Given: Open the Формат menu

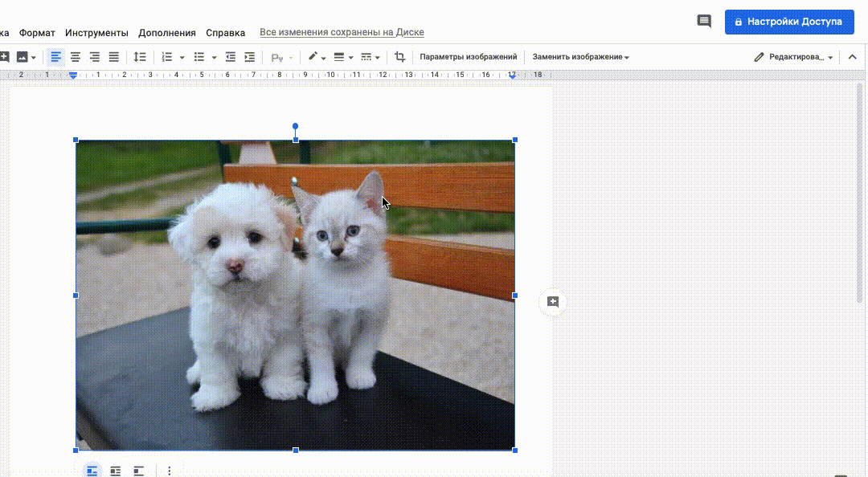Looking at the screenshot, I should 37,33.
